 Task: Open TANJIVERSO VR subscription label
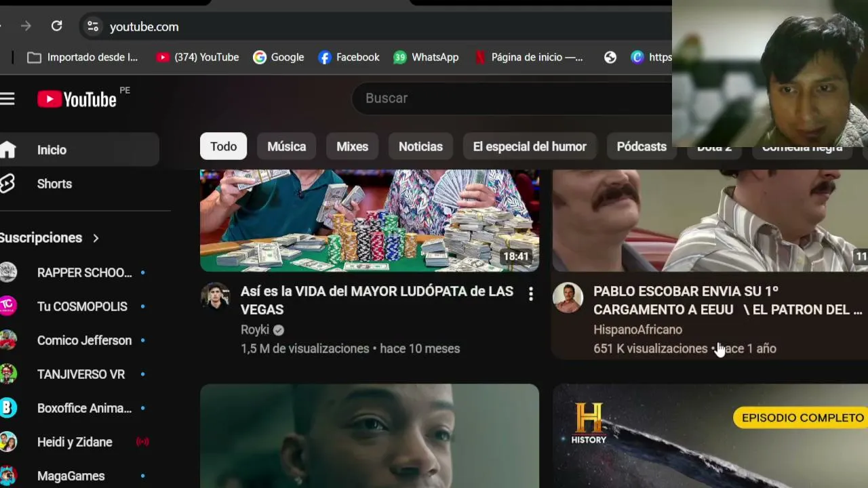point(81,374)
